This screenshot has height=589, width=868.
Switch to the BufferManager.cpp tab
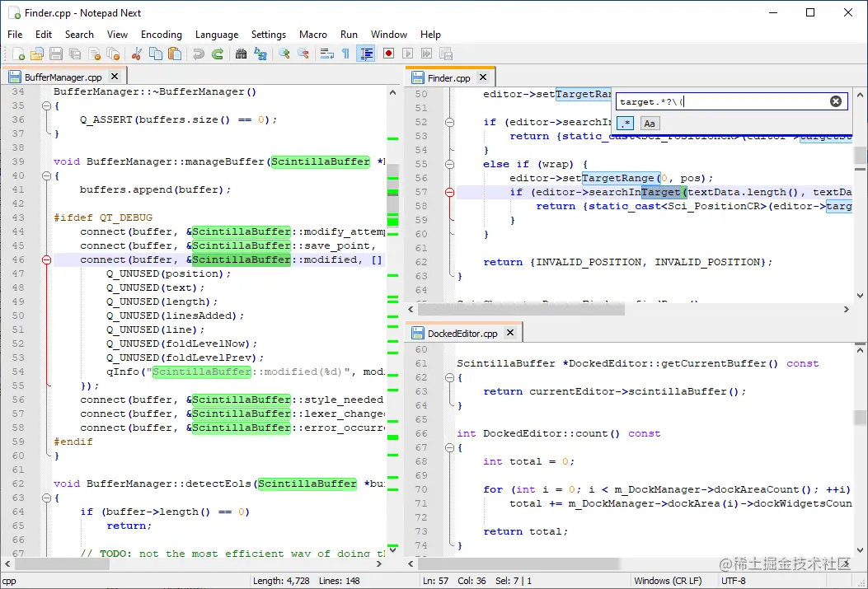[x=63, y=77]
